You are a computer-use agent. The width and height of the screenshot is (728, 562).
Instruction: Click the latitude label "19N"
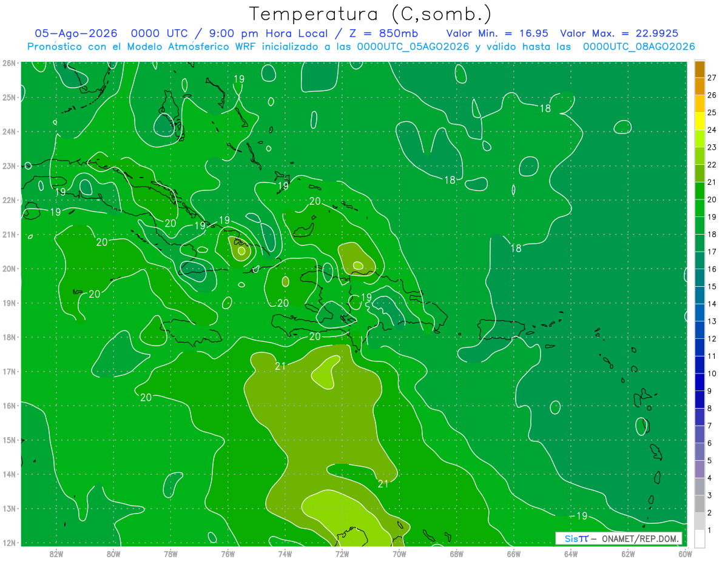[x=9, y=303]
